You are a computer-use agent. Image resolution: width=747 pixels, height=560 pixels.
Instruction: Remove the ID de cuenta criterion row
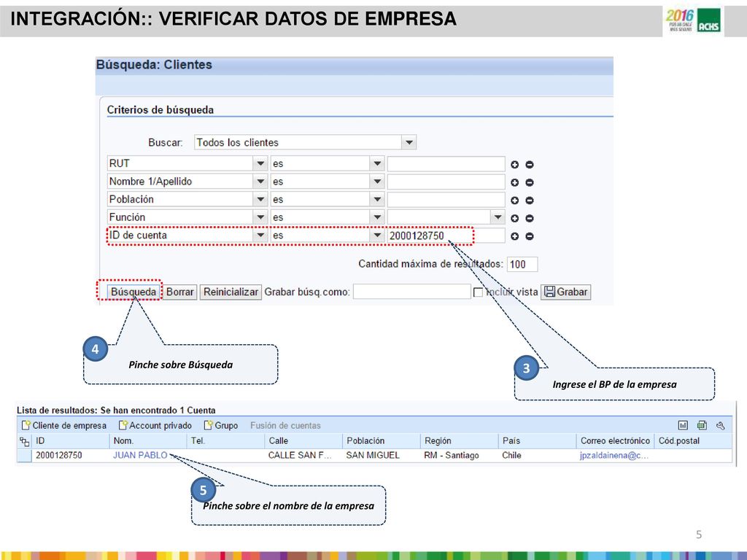click(530, 236)
